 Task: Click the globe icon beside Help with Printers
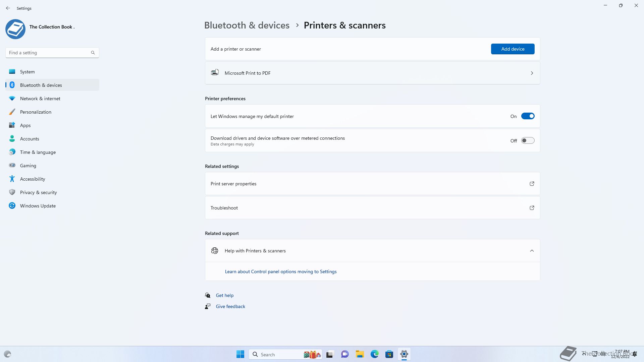[x=215, y=251]
